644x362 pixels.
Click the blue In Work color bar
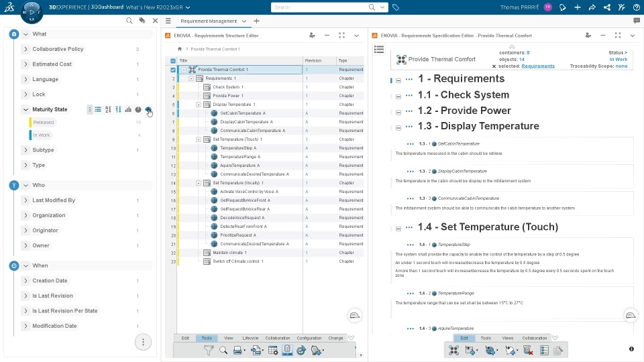point(30,135)
